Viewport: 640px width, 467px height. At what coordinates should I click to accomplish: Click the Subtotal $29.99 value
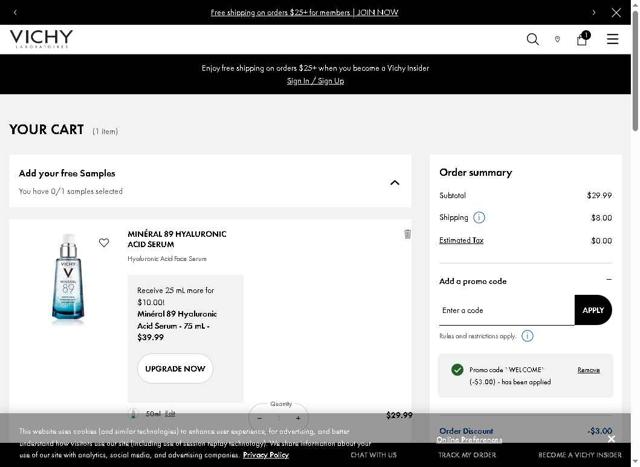pyautogui.click(x=599, y=196)
